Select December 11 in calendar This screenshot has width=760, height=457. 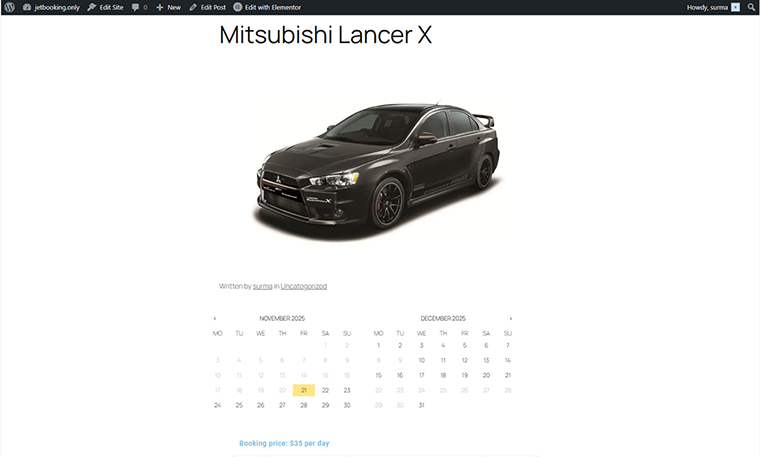coord(443,361)
